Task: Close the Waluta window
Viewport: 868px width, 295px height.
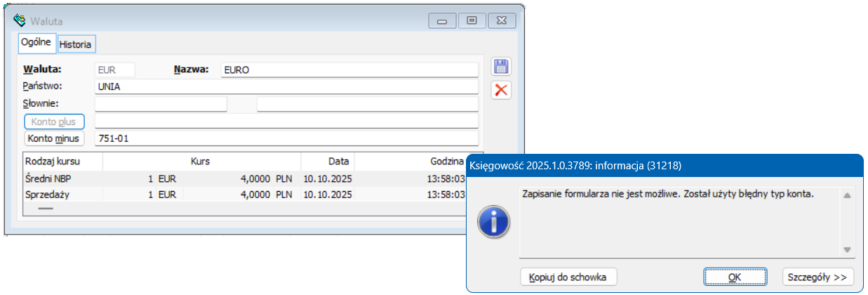Action: click(x=502, y=21)
